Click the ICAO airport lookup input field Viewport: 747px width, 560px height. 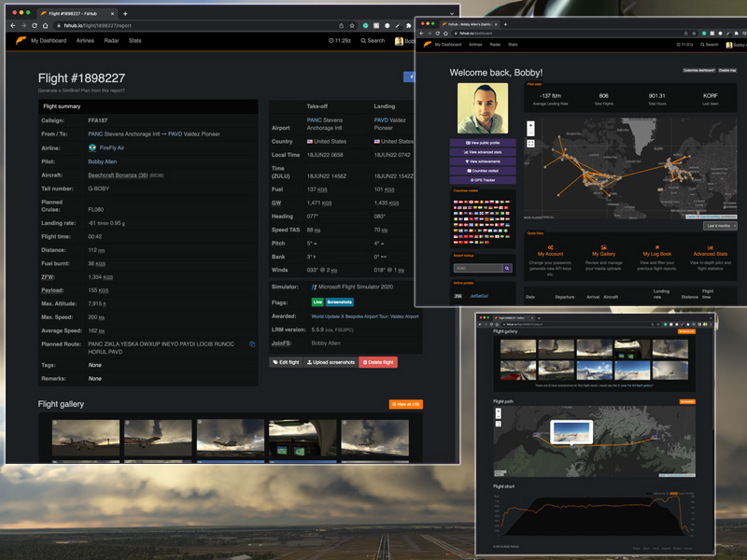pyautogui.click(x=478, y=268)
